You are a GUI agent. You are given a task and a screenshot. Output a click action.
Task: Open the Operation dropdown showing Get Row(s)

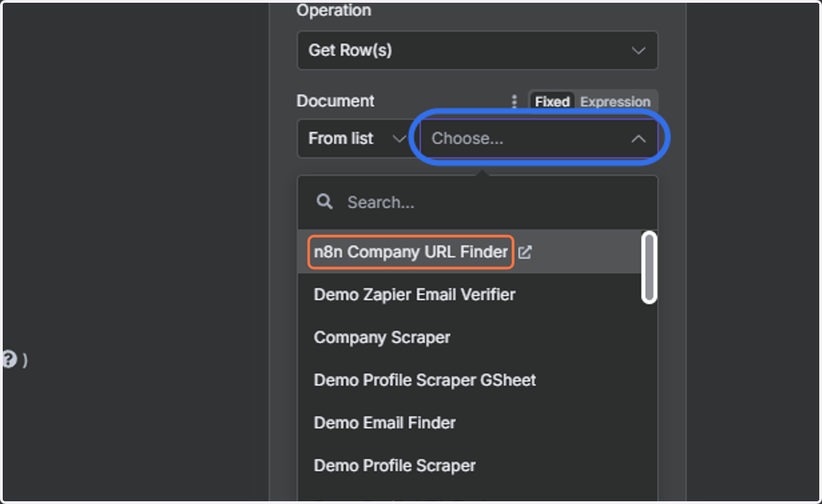(x=477, y=51)
